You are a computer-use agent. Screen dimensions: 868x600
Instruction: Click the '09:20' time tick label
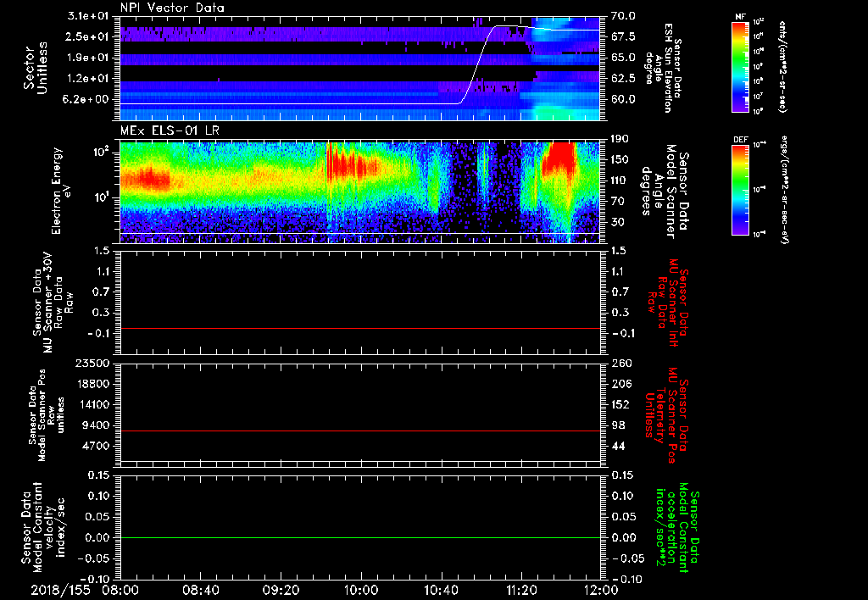281,590
